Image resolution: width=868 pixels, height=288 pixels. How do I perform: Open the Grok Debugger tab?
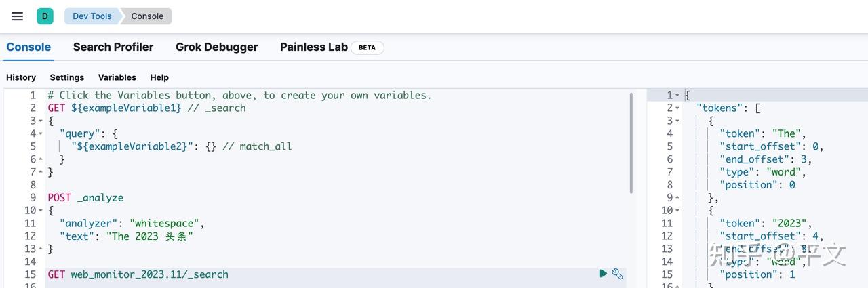tap(216, 47)
